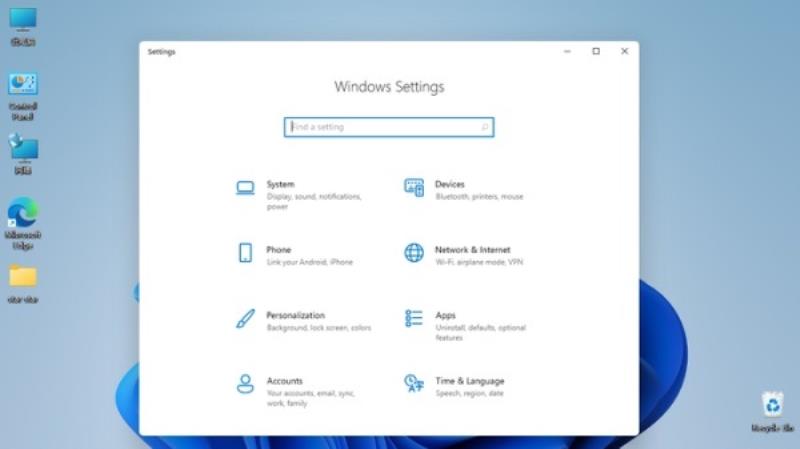Image resolution: width=800 pixels, height=449 pixels.
Task: Open Network & Internet globe icon
Action: pyautogui.click(x=414, y=253)
